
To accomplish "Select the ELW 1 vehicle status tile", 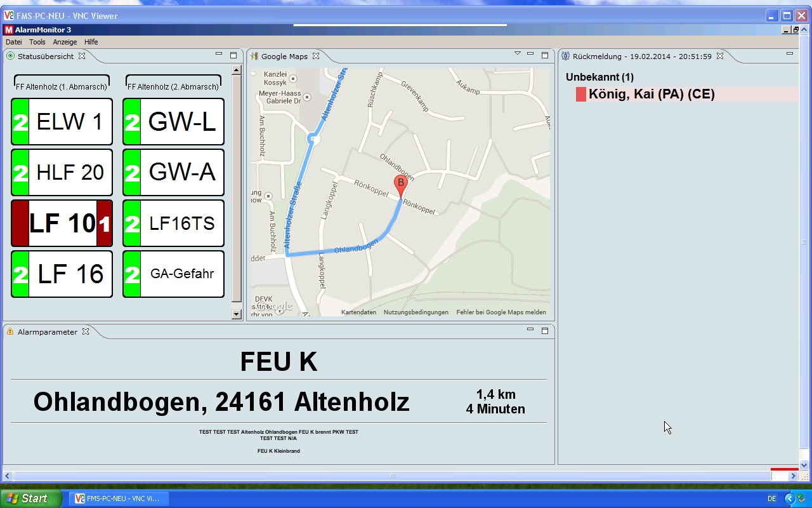I will point(62,122).
